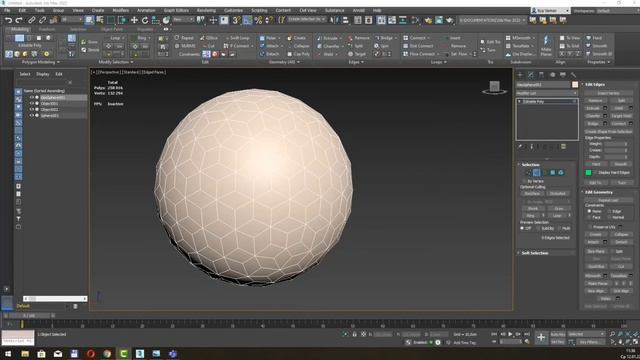Open the File menu
Viewport: 640px width, 360px height.
[x=7, y=10]
